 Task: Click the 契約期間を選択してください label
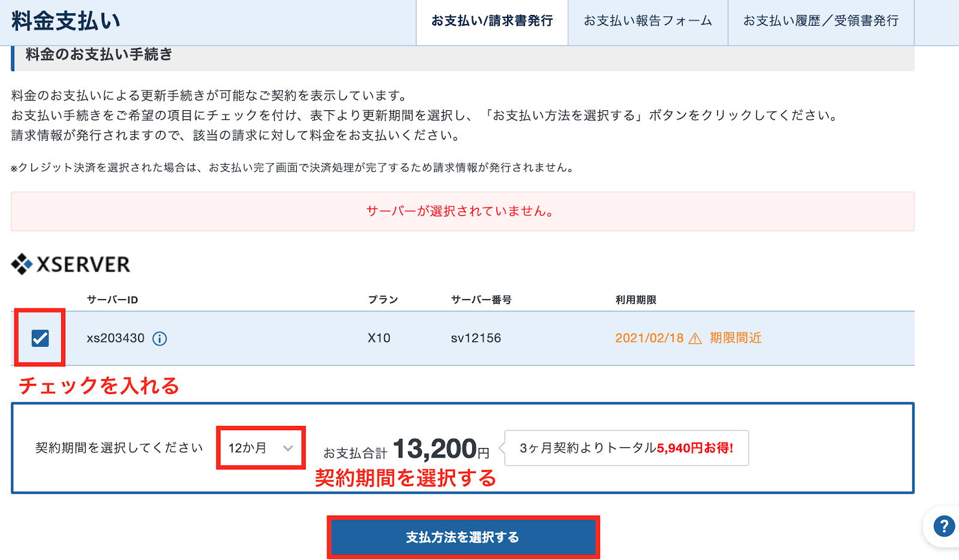[119, 448]
